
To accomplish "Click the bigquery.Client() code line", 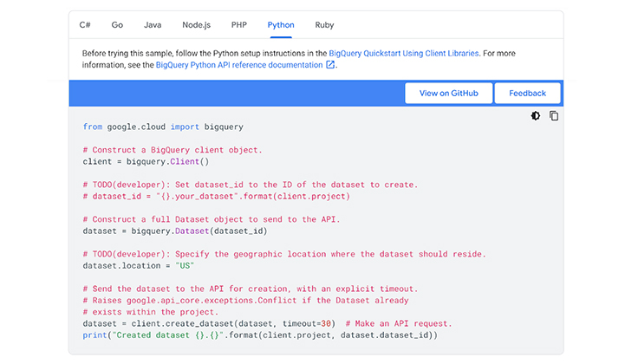I will (x=146, y=161).
